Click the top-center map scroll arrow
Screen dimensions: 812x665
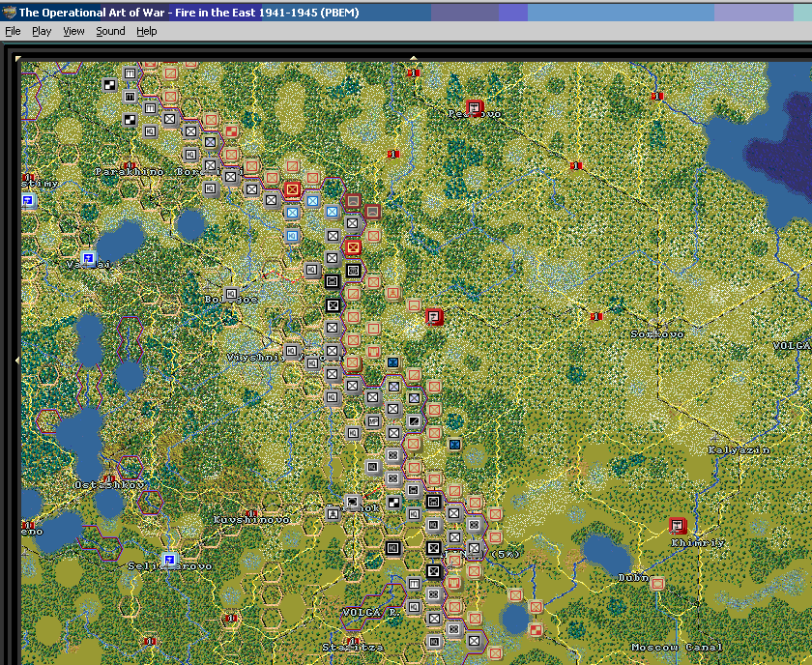coord(414,58)
